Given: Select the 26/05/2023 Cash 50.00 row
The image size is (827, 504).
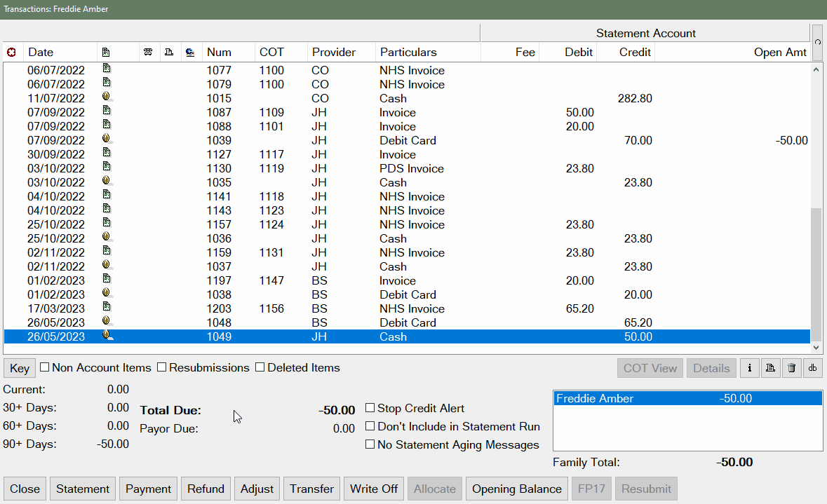Looking at the screenshot, I should coord(407,336).
